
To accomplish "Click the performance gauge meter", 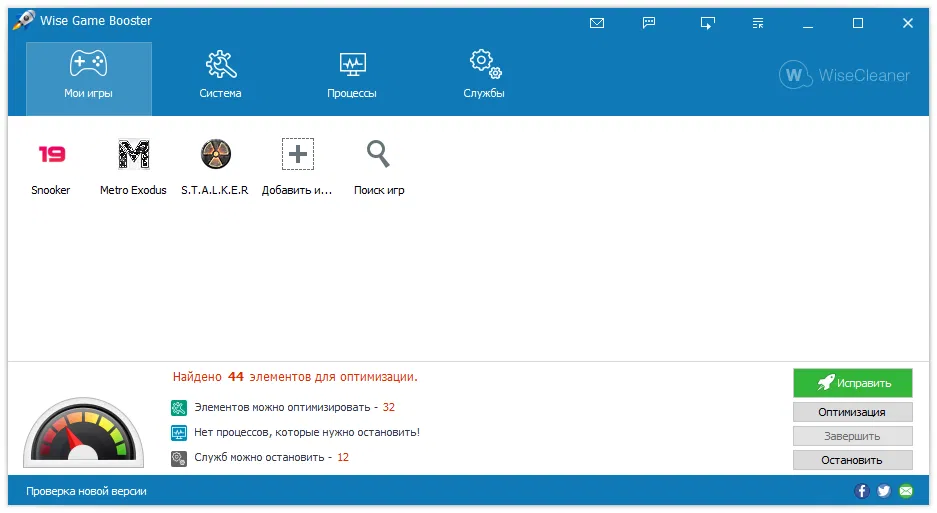I will pyautogui.click(x=84, y=432).
